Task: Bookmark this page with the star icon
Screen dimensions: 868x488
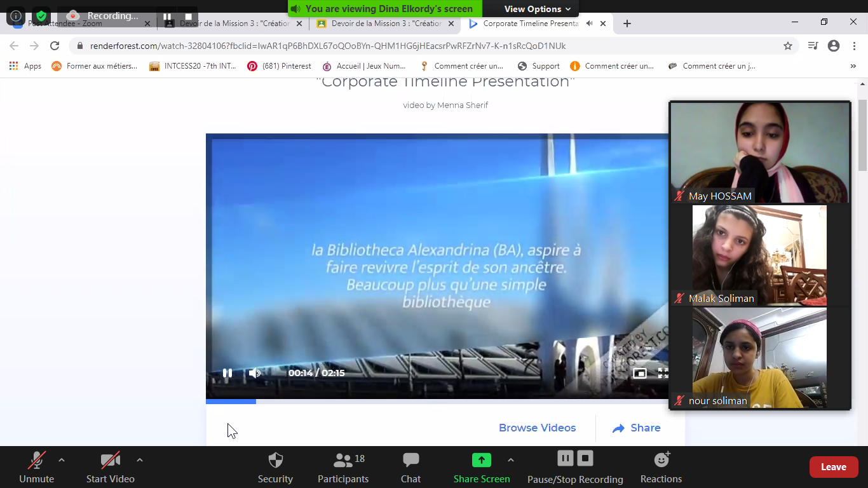Action: [788, 46]
